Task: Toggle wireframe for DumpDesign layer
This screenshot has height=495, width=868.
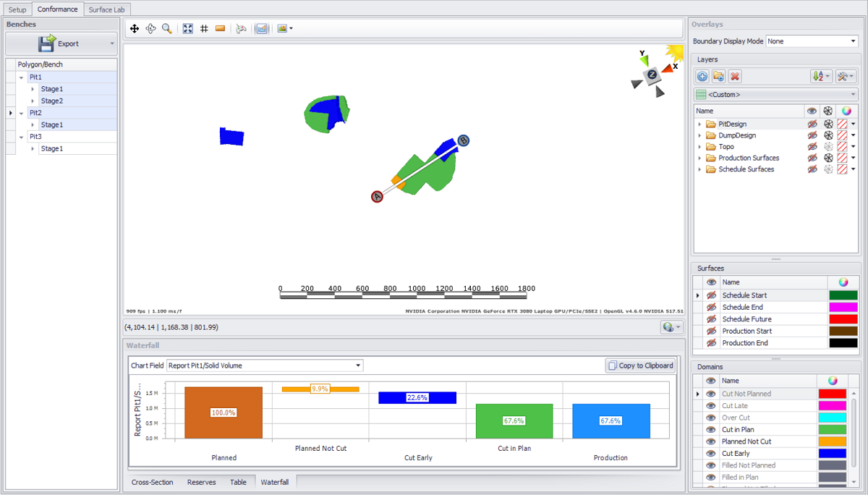Action: (x=828, y=135)
